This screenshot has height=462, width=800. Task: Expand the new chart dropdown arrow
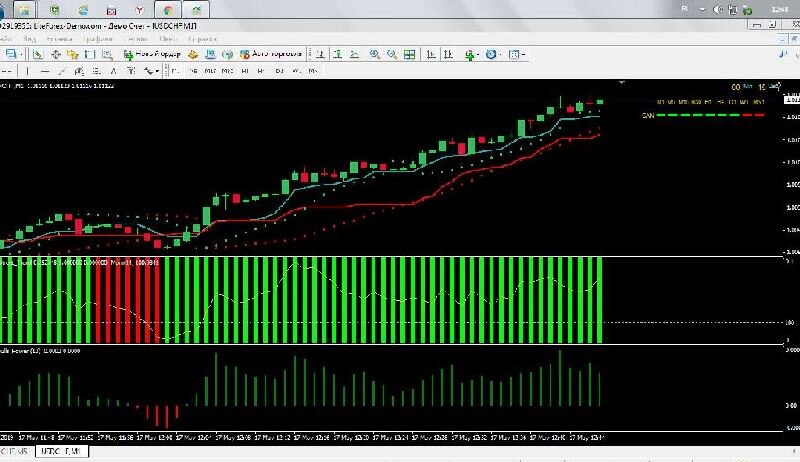click(21, 55)
